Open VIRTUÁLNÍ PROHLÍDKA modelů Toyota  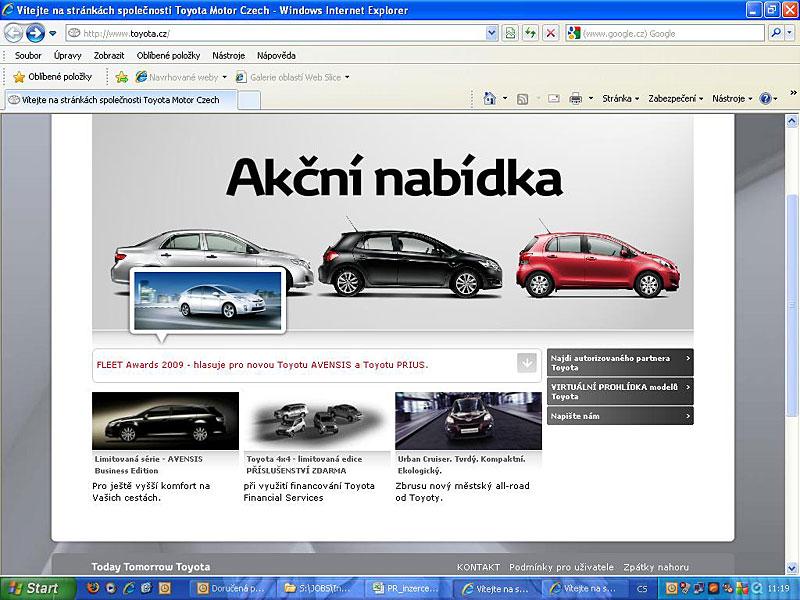(x=620, y=392)
